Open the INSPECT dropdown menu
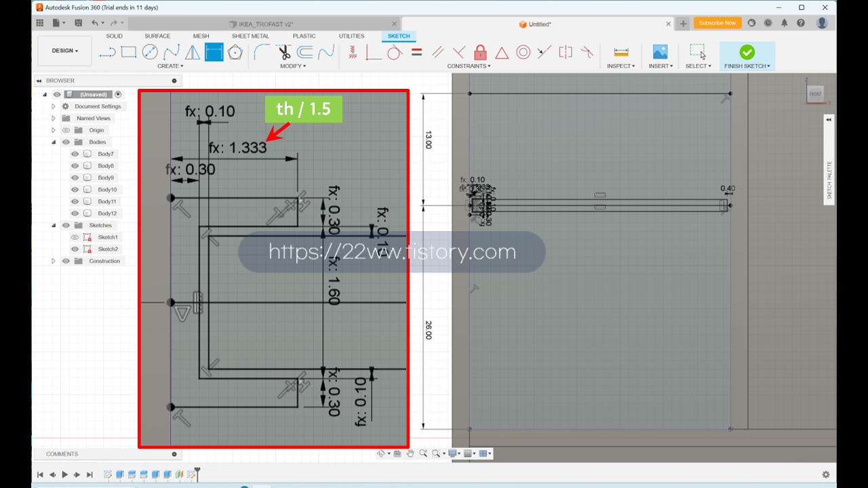This screenshot has width=868, height=488. [x=620, y=66]
